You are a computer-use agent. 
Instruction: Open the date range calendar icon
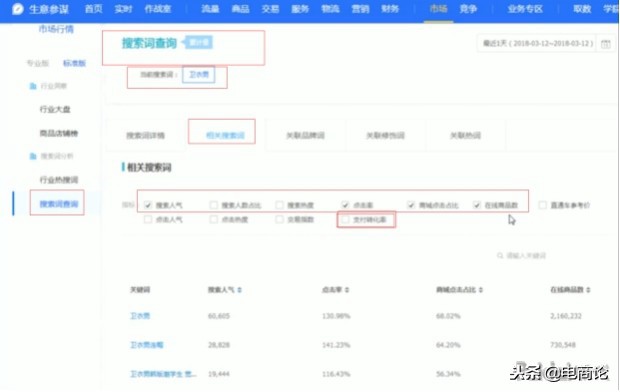[x=605, y=44]
